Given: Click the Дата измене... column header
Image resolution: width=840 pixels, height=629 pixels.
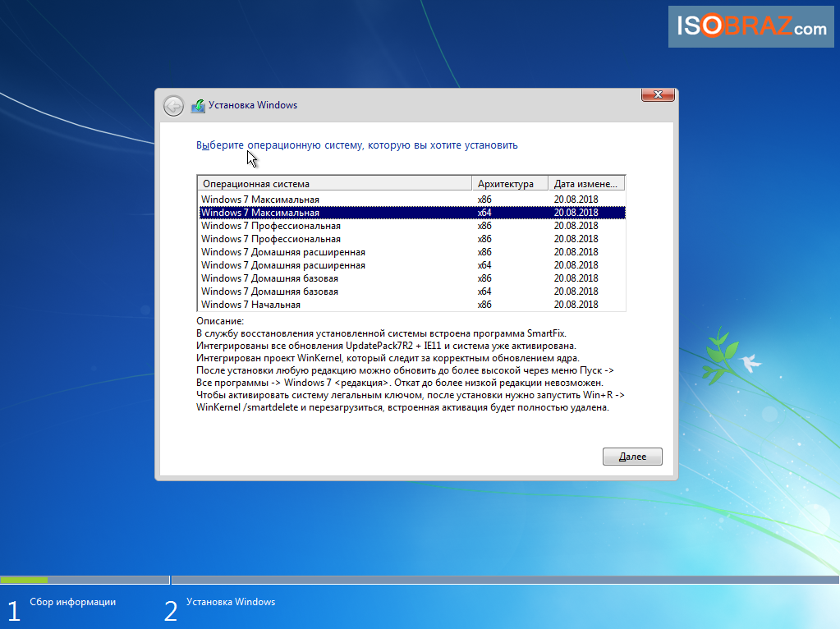Looking at the screenshot, I should pyautogui.click(x=586, y=184).
